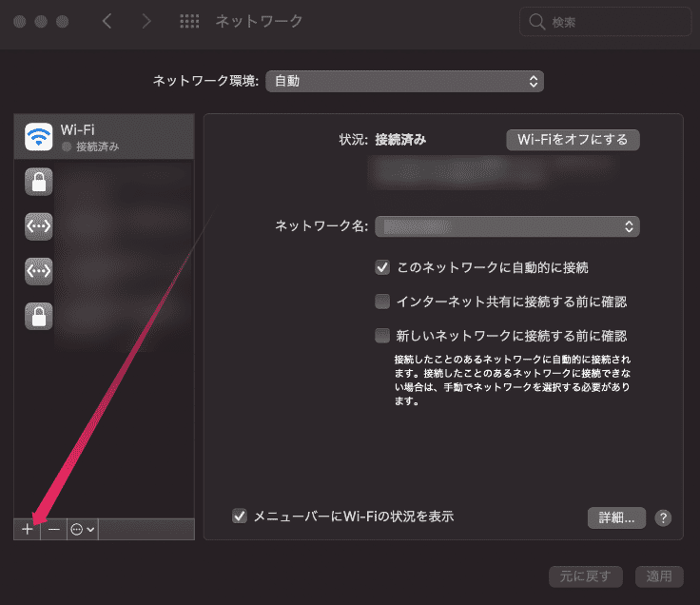700x605 pixels.
Task: Open the ネットワーク環境 dropdown set to 自動
Action: 404,81
